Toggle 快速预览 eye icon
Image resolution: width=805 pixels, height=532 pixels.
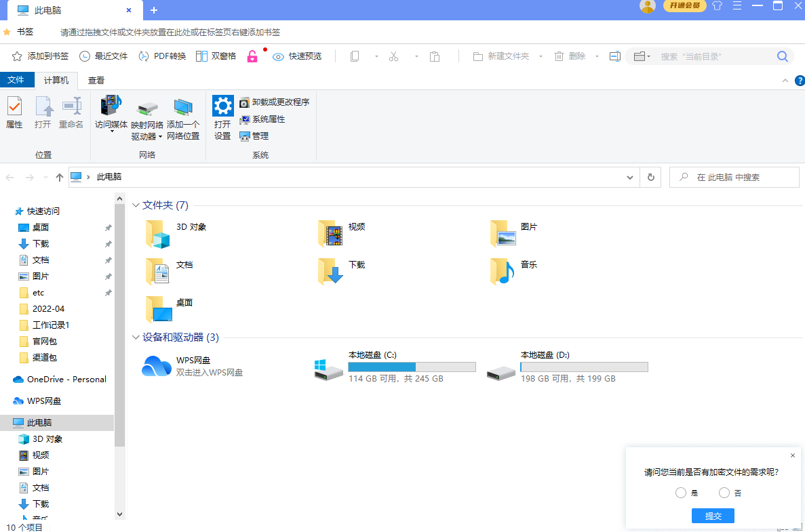pos(278,56)
